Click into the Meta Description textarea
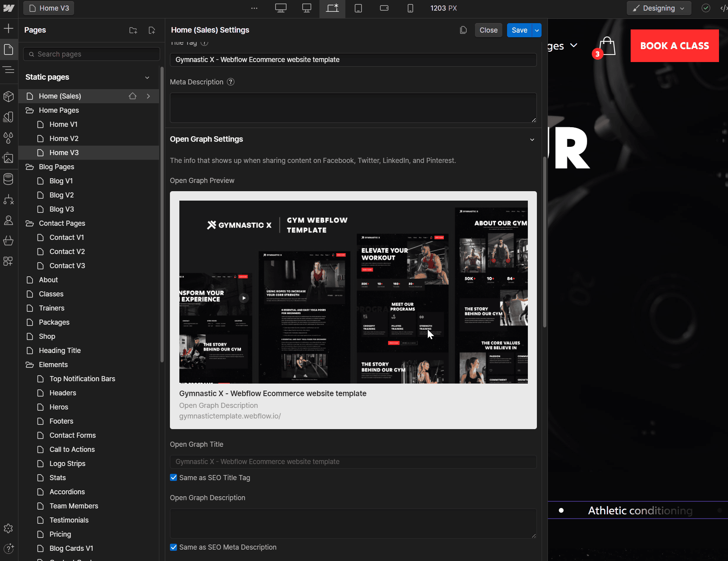 [x=353, y=108]
